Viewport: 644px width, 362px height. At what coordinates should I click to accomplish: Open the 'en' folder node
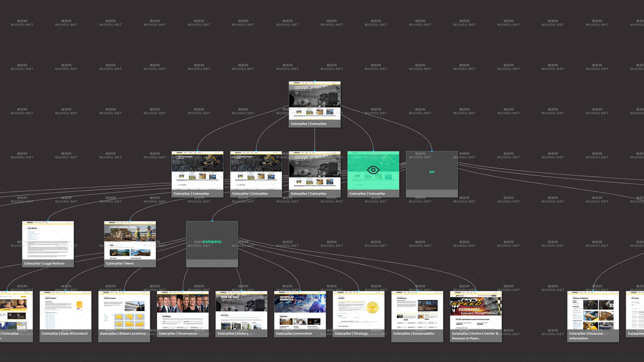tap(432, 172)
